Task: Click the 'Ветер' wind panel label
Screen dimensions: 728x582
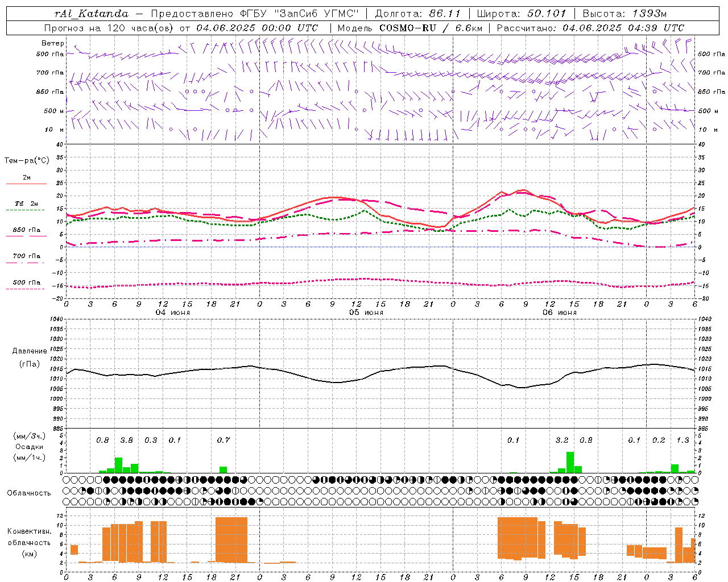Action: [x=53, y=43]
